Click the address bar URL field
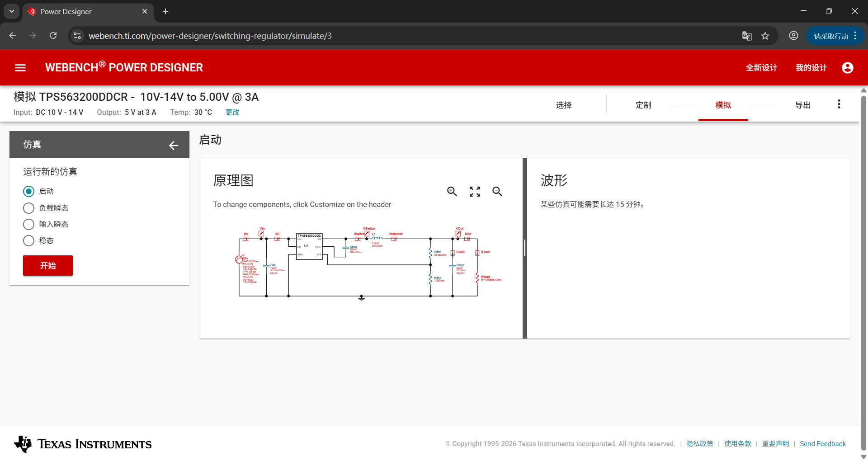This screenshot has height=461, width=868. [407, 36]
